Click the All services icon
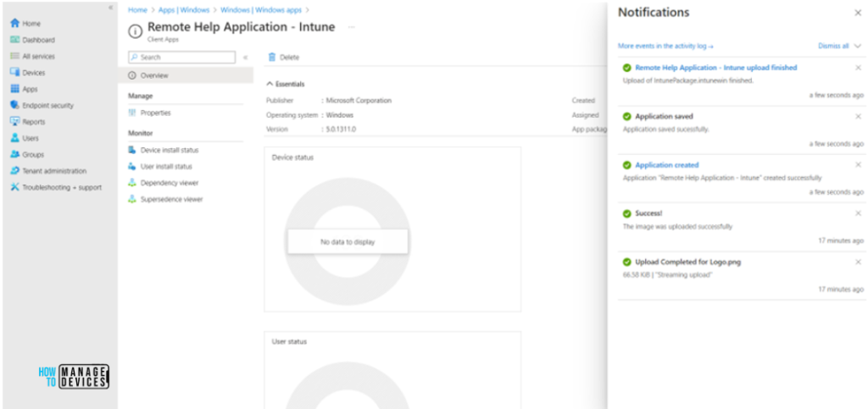This screenshot has height=409, width=868. pyautogui.click(x=15, y=57)
